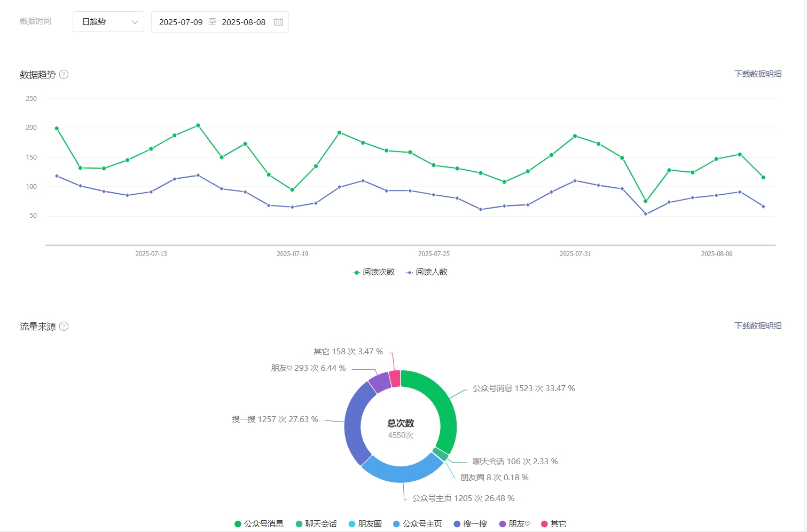Click x-axis label 2025-07-19
The height and width of the screenshot is (532, 807).
click(293, 254)
